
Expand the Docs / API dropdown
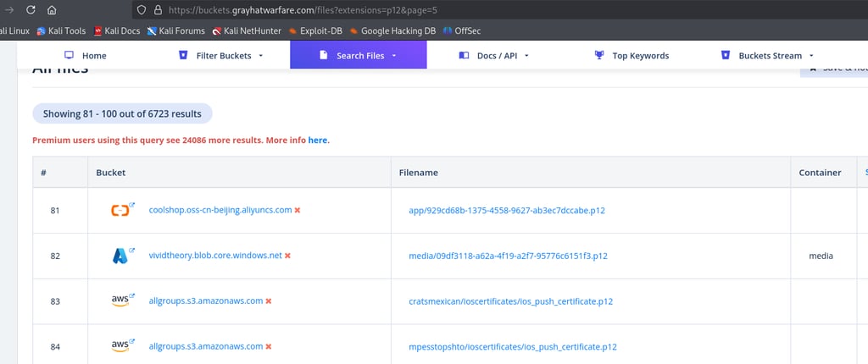(x=493, y=56)
